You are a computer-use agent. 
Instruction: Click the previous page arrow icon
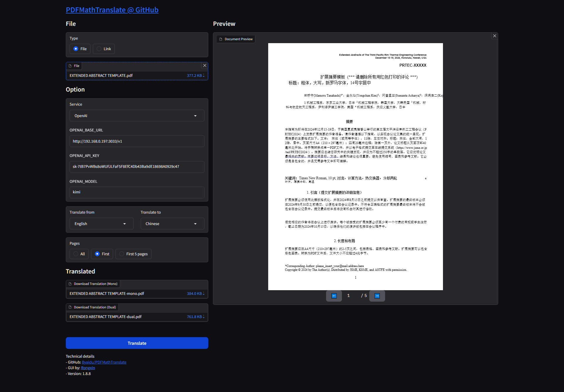coord(334,296)
